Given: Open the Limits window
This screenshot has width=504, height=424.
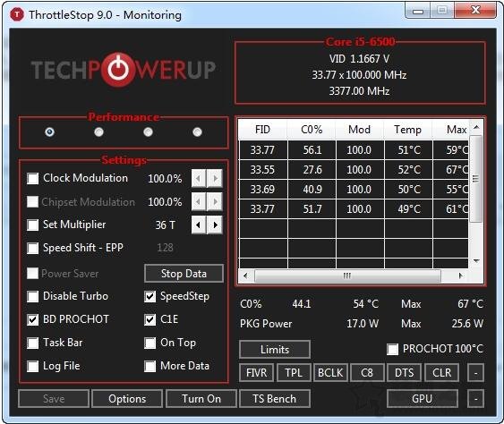Looking at the screenshot, I should 275,350.
